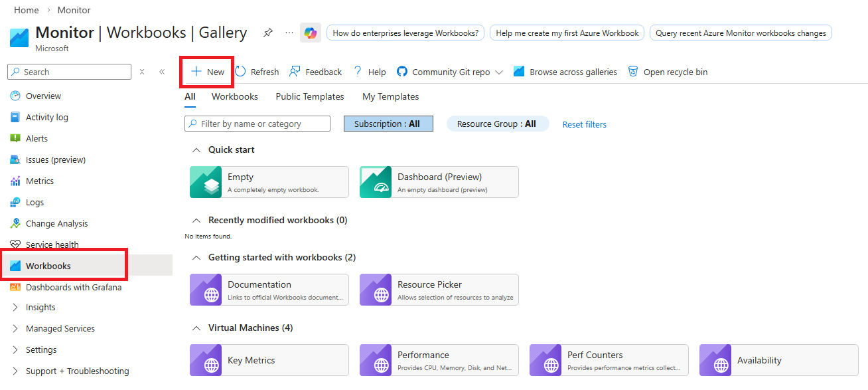
Task: Collapse the Quick start section
Action: (x=196, y=149)
